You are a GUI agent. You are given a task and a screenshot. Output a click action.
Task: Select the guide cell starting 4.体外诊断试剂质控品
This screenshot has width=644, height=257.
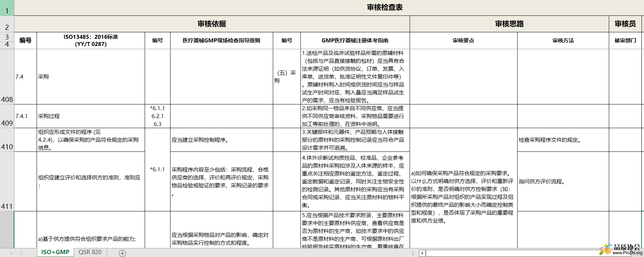pos(355,182)
